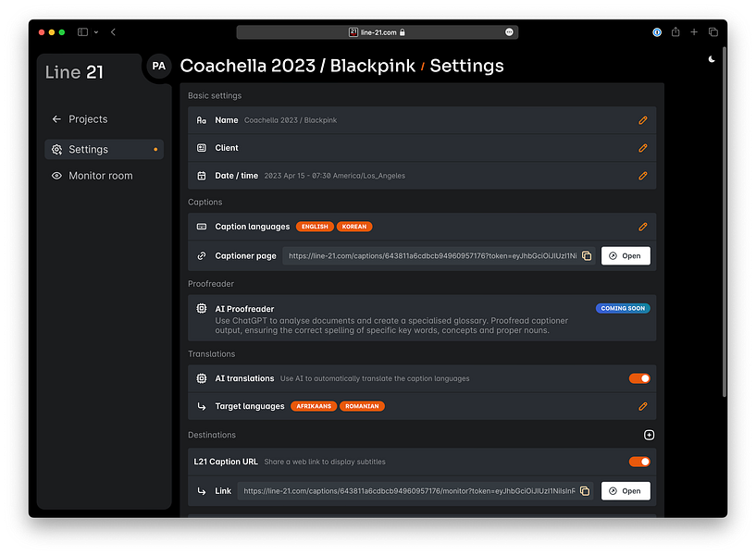This screenshot has width=756, height=555.
Task: Edit the project Name field pencil icon
Action: coord(643,120)
